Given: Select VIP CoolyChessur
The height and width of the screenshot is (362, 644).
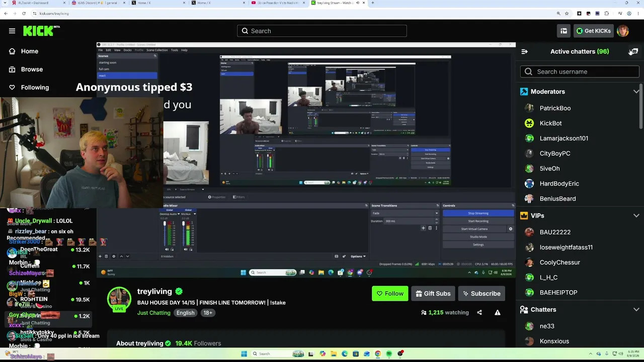Looking at the screenshot, I should coord(559,262).
